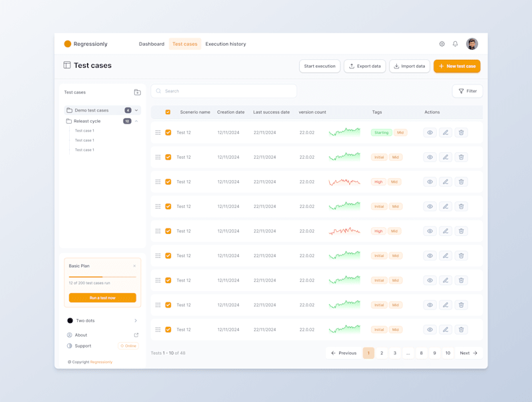Go to the Dashboard tab
This screenshot has height=402, width=532.
152,44
